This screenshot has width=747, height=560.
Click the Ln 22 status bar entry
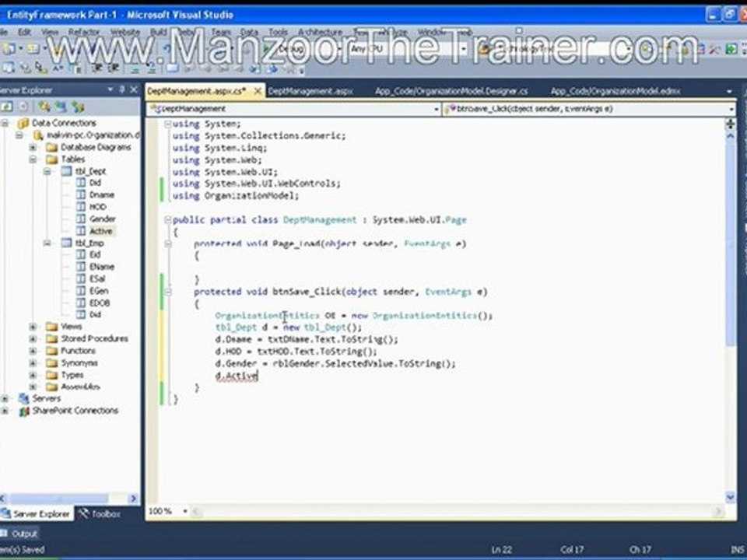[x=501, y=550]
